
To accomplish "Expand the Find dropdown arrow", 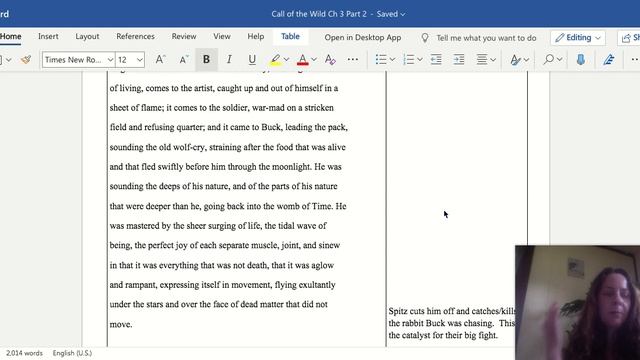I will 560,60.
